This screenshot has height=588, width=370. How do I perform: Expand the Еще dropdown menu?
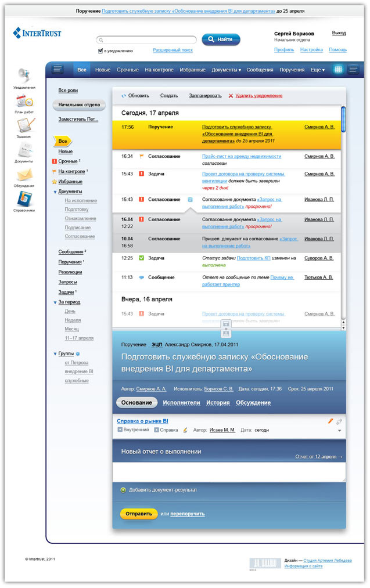317,70
